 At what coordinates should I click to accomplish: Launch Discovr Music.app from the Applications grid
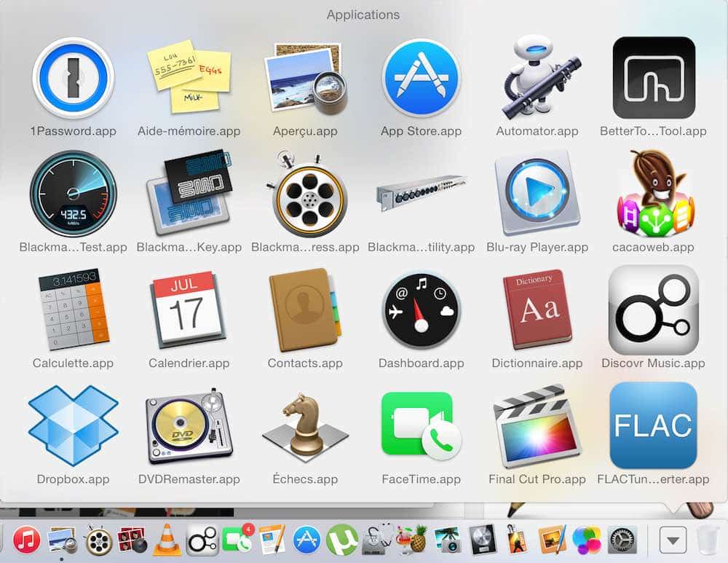(654, 310)
